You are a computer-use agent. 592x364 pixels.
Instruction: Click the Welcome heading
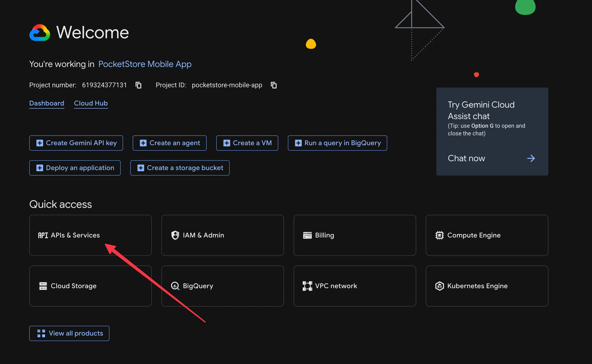pos(93,33)
